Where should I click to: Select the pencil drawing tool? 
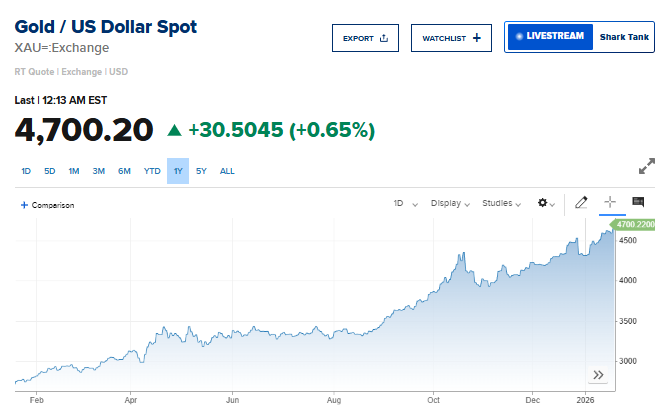582,203
